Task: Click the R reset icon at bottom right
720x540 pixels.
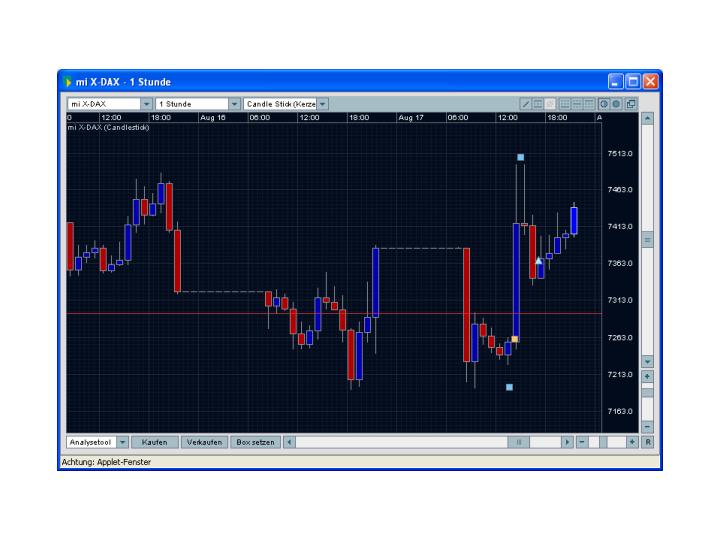Action: tap(647, 442)
